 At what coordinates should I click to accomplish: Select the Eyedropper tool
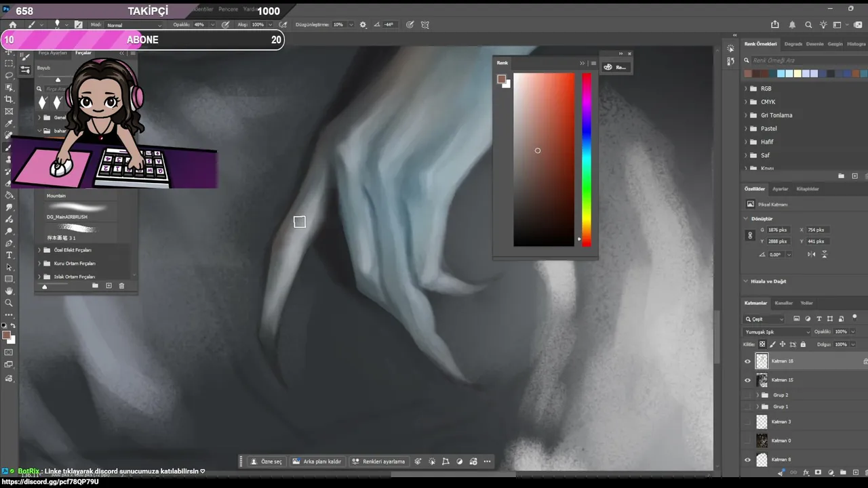tap(9, 124)
